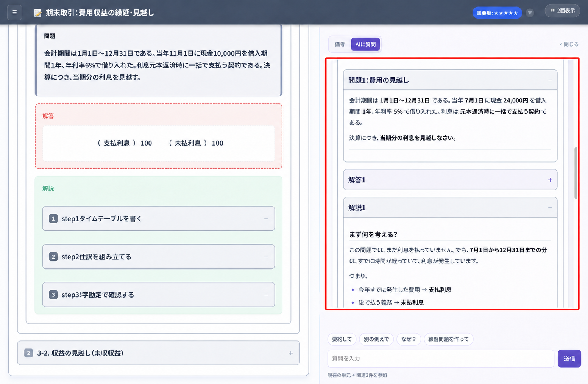Click the 解説 label in the green box
This screenshot has height=384, width=588.
point(48,188)
